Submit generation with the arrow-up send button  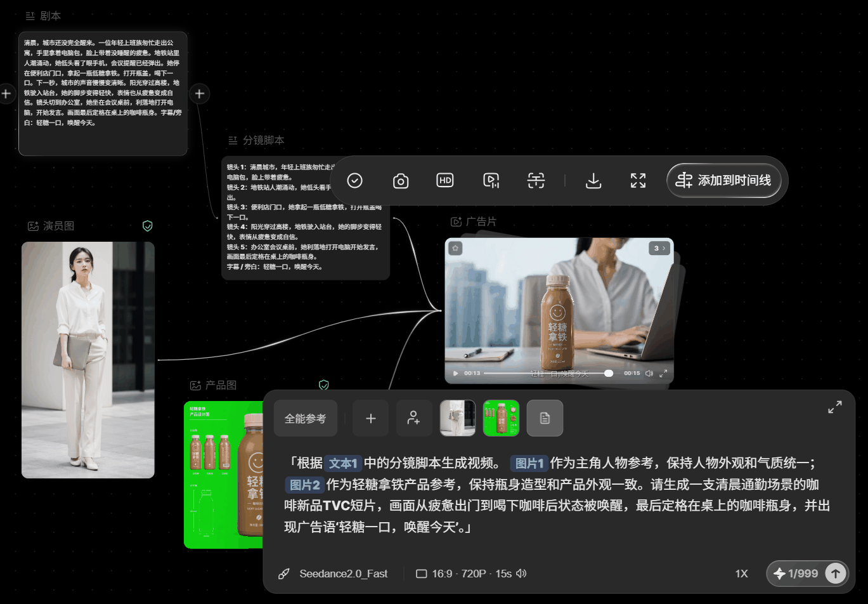click(x=836, y=574)
